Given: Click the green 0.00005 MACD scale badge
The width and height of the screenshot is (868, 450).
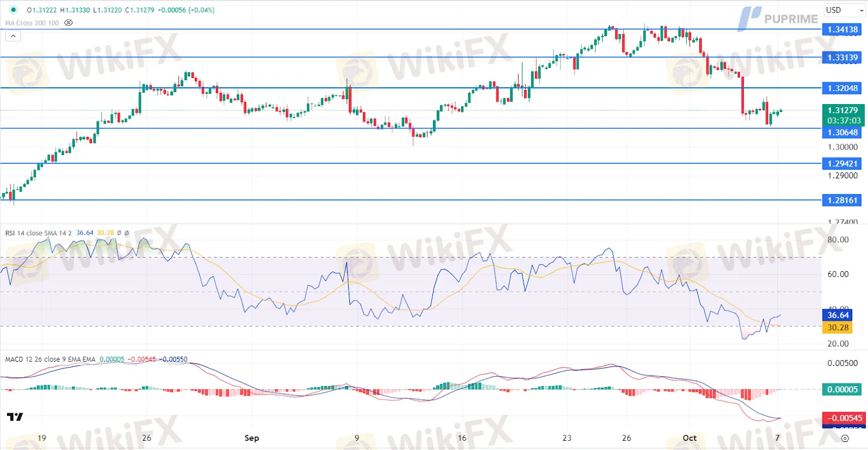Looking at the screenshot, I should click(x=842, y=389).
